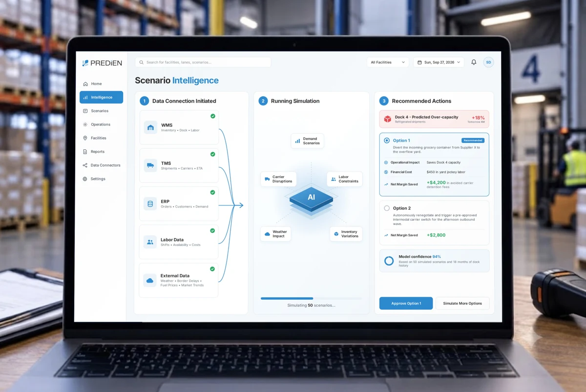
Task: Click the Operations gear icon
Action: coord(85,124)
